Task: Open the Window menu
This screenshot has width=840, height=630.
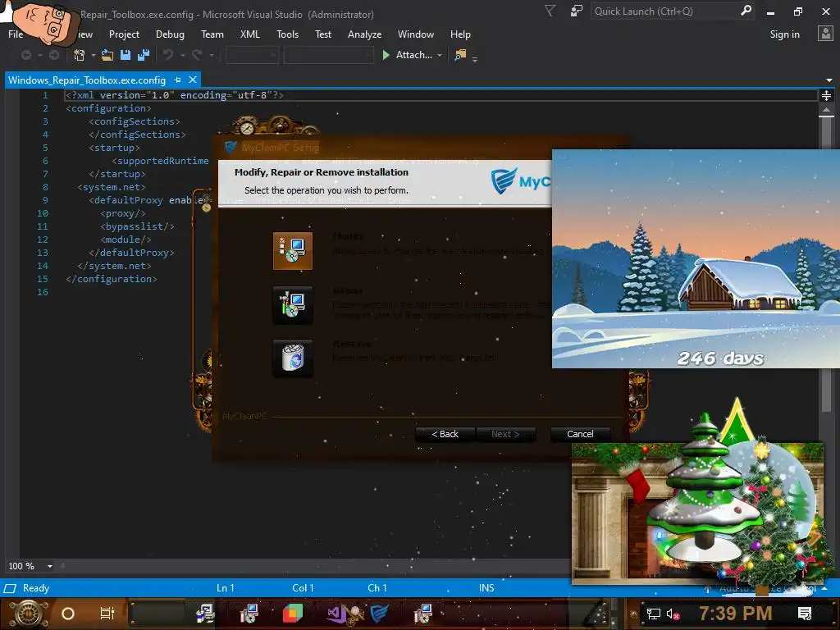Action: (x=416, y=34)
